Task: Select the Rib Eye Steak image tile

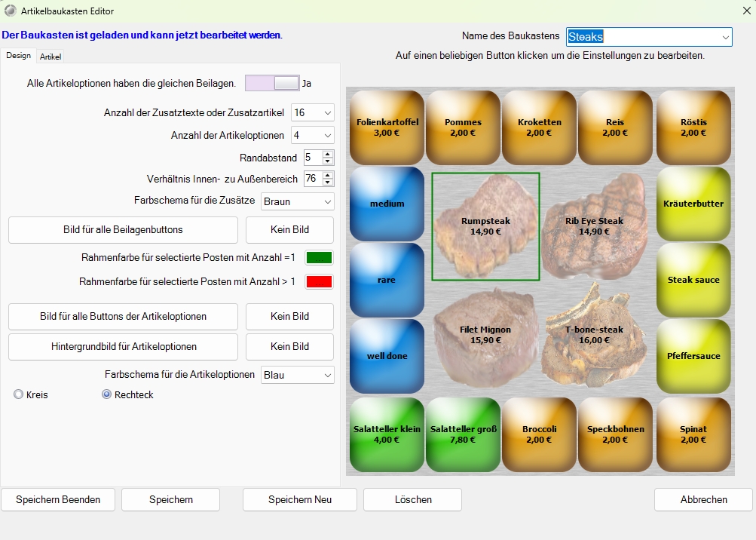Action: 594,226
